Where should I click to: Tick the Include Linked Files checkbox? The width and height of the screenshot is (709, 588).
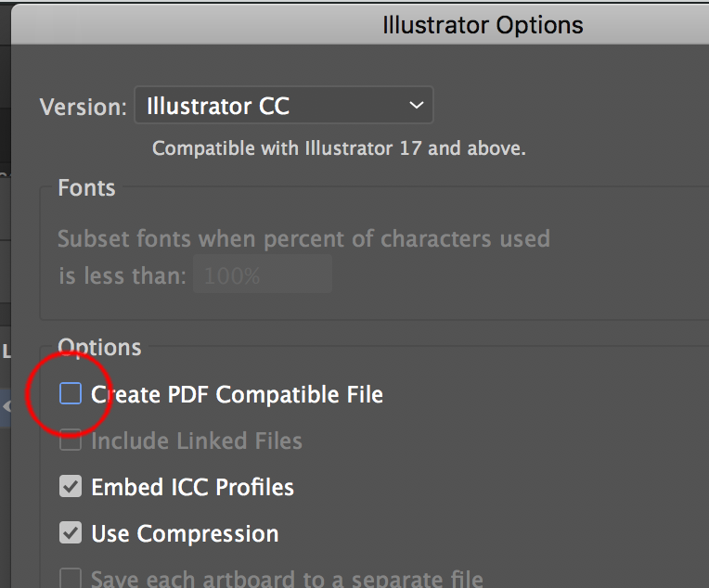click(71, 441)
